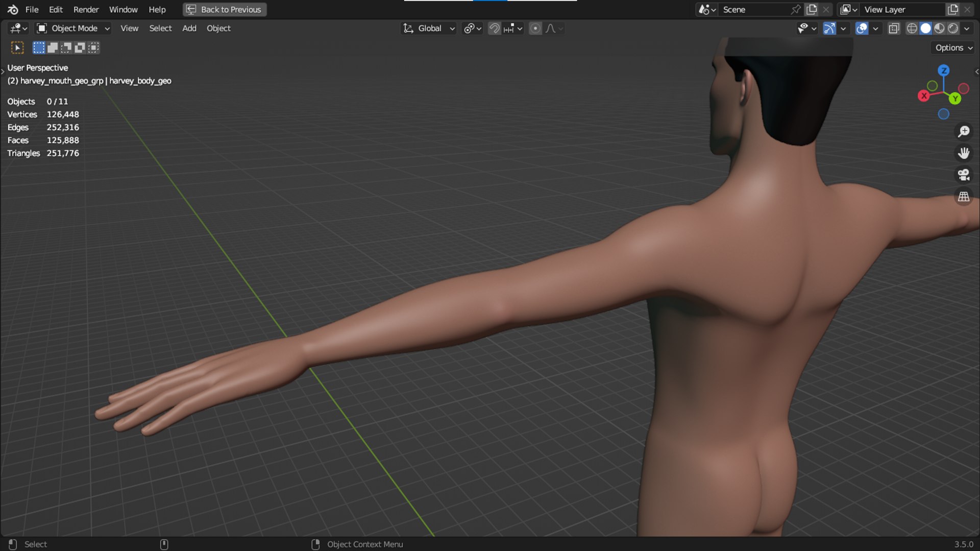Choose Extend existing selection mode
The image size is (980, 551).
click(53, 47)
